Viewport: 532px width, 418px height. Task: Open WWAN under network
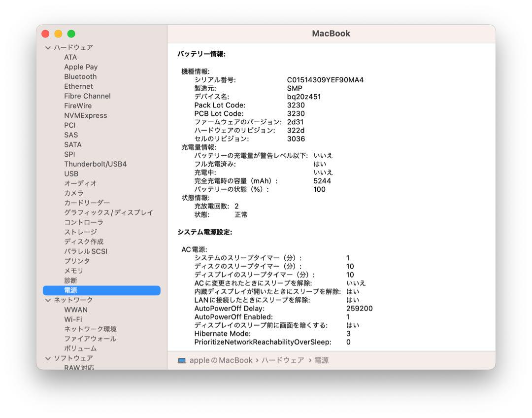(76, 310)
